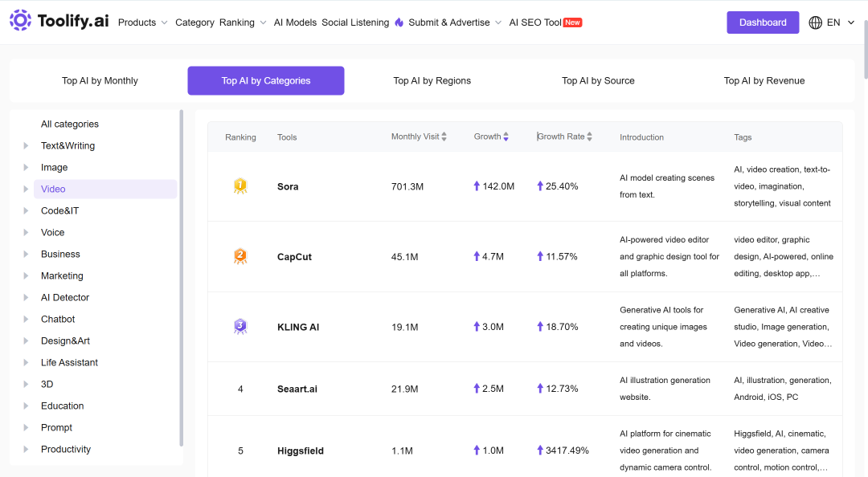The width and height of the screenshot is (868, 477).
Task: Open the Higgsfield tool link
Action: pos(301,451)
